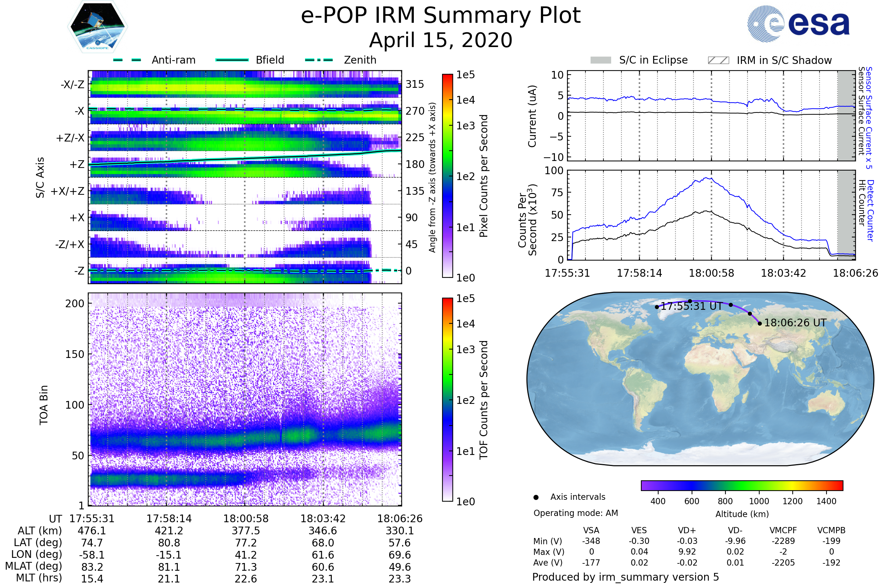Click Operating mode: AM text

coord(576,513)
